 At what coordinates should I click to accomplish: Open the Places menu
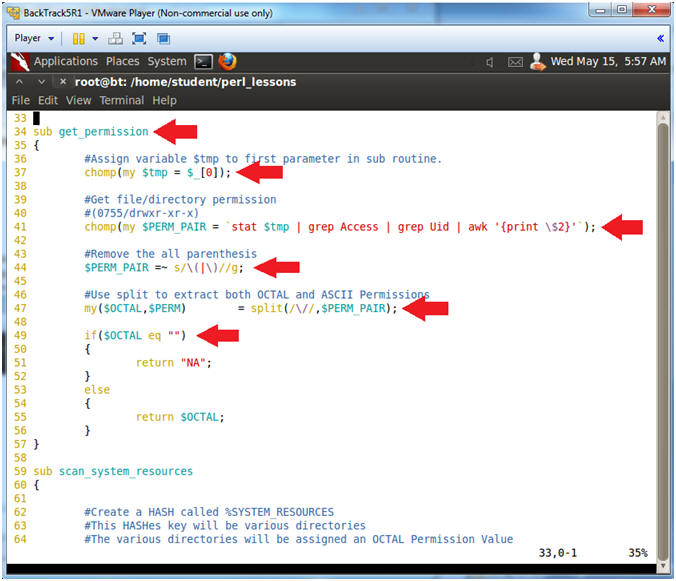pyautogui.click(x=122, y=62)
